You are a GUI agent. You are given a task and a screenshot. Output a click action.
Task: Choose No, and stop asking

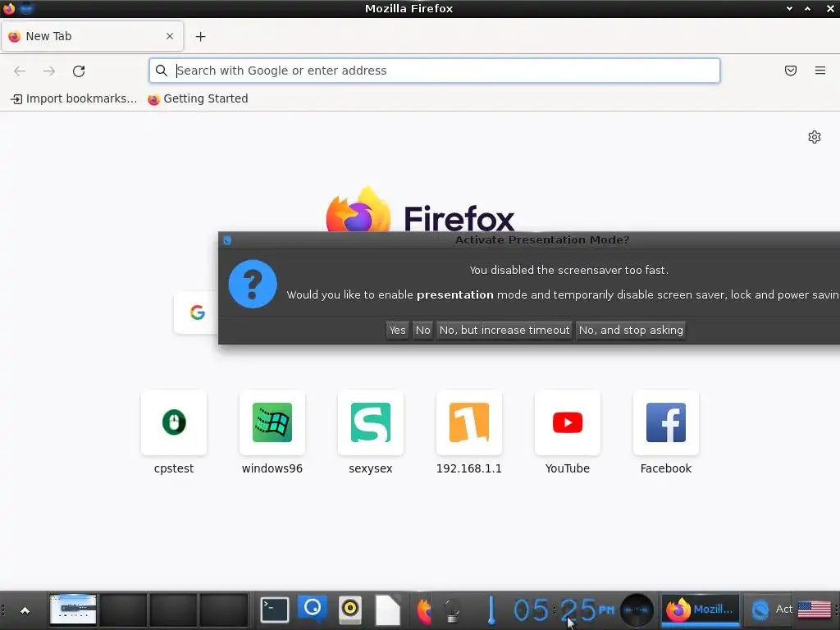click(x=631, y=330)
